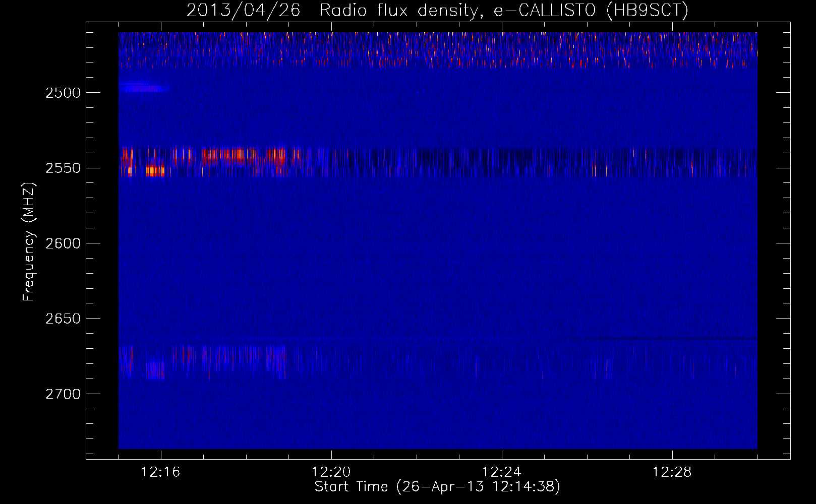
Task: Click the "Frequency (MHZ)" axis label
Action: [29, 242]
